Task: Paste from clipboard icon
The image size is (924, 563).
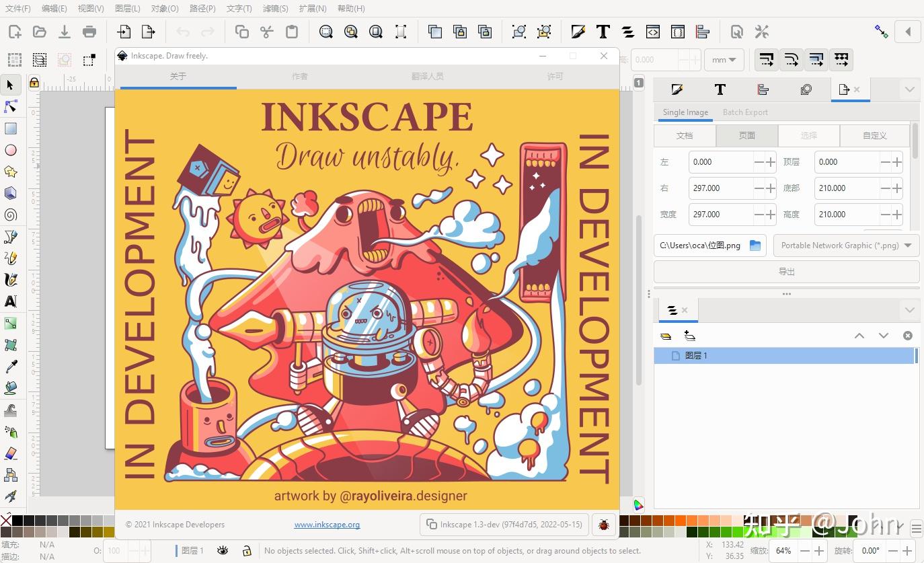Action: [291, 32]
